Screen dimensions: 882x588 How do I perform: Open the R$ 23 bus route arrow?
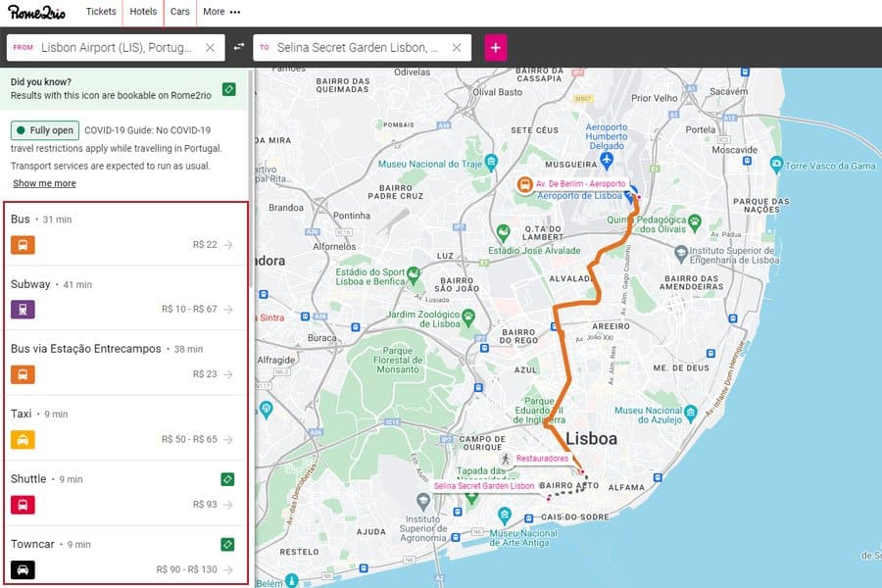(x=227, y=374)
